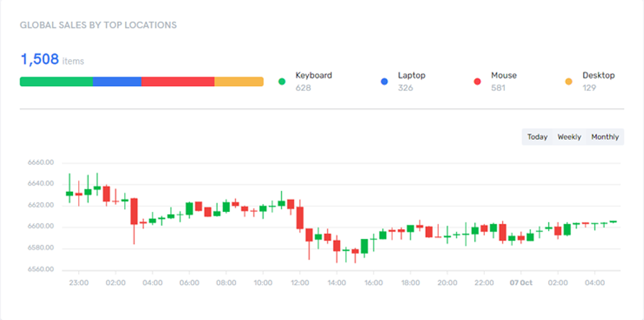Click the Laptop legend label
Image resolution: width=644 pixels, height=320 pixels.
pyautogui.click(x=412, y=75)
